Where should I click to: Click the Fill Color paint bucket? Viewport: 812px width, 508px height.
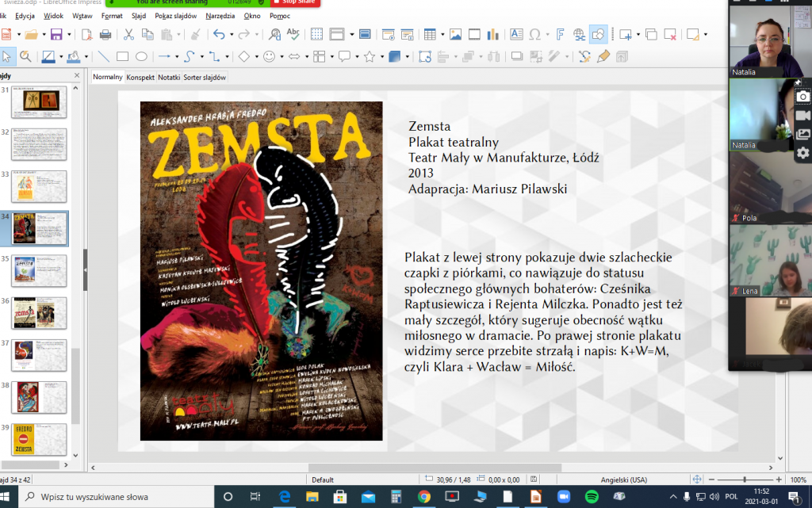(x=73, y=56)
